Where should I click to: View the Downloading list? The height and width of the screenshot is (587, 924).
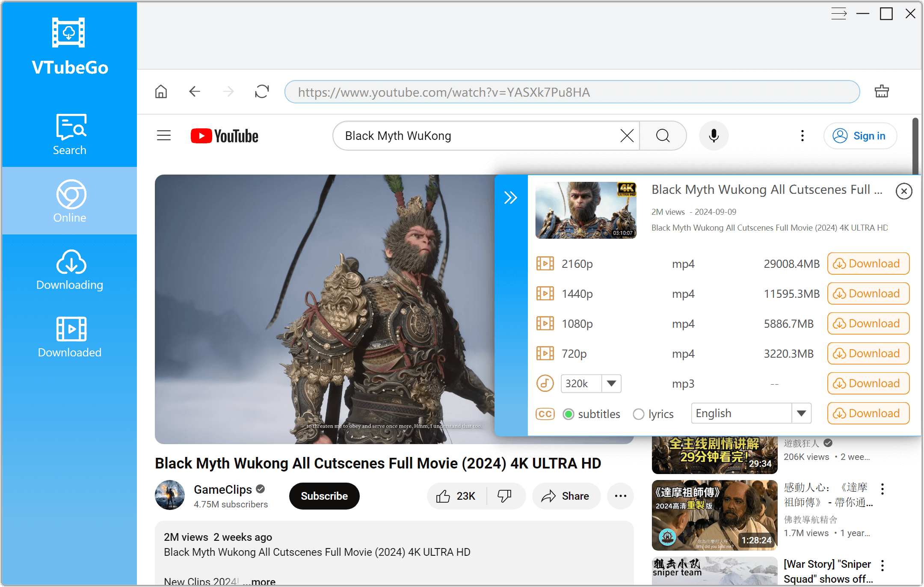[x=69, y=270]
